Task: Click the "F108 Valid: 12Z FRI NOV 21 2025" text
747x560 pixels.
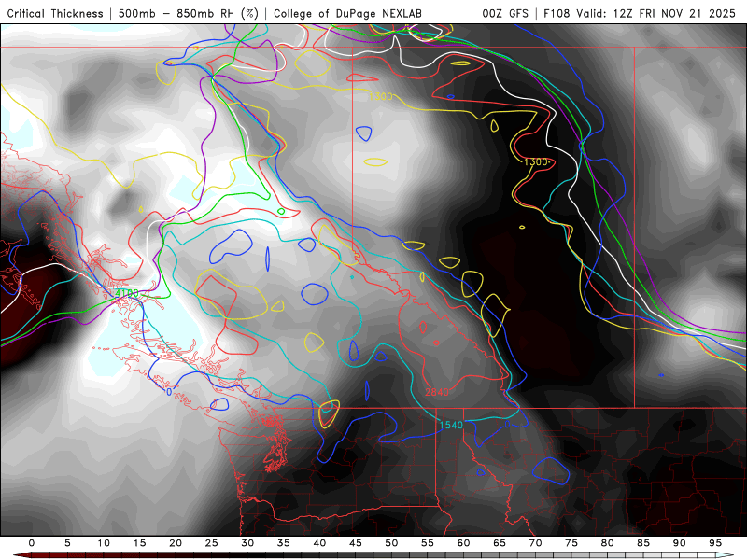Action: coord(640,14)
